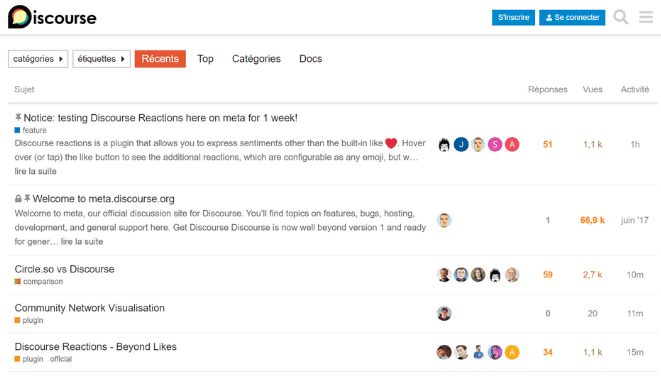
Task: Click the 2,7 k views count
Action: (x=592, y=275)
